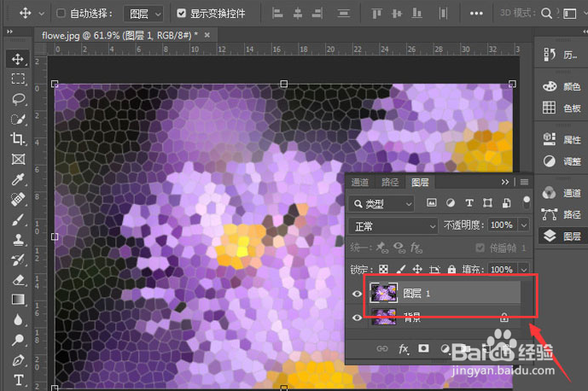Filter layers by type layers (T) icon

point(469,203)
